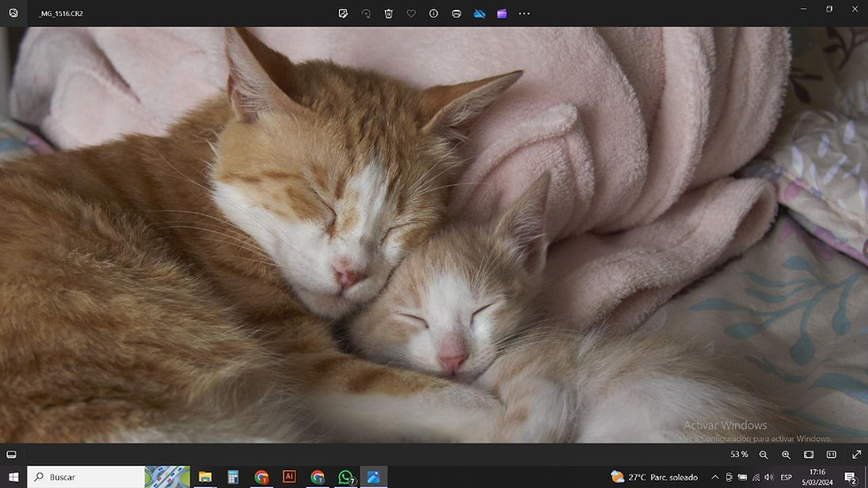Click the _MG_1516.CR2 file name
The width and height of the screenshot is (868, 488).
point(61,13)
